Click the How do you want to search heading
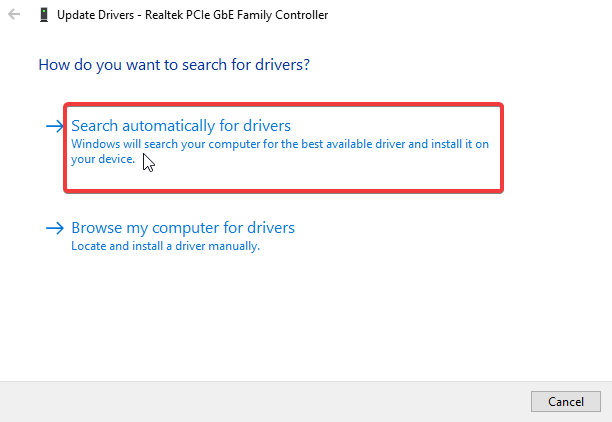 click(x=174, y=65)
